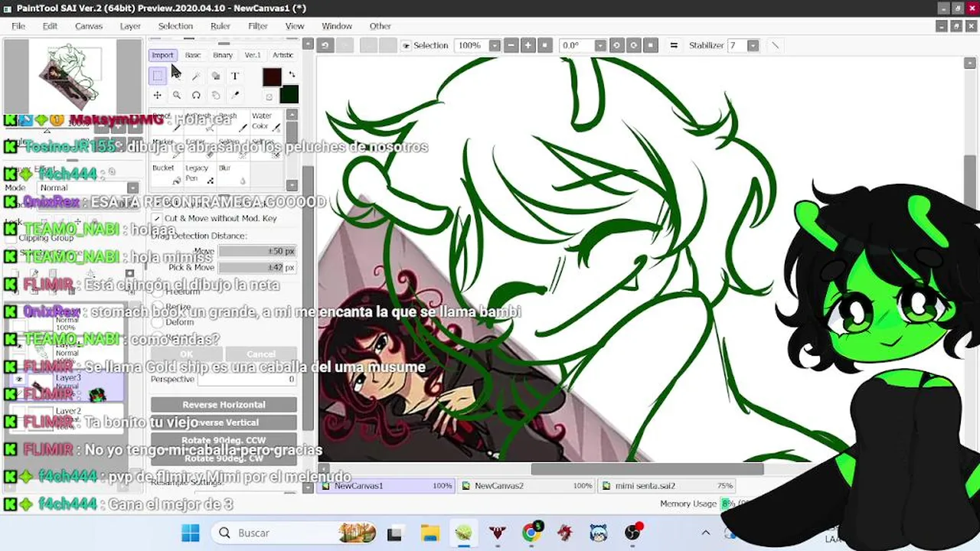Zoom in with the plus button
The height and width of the screenshot is (551, 980).
click(528, 45)
